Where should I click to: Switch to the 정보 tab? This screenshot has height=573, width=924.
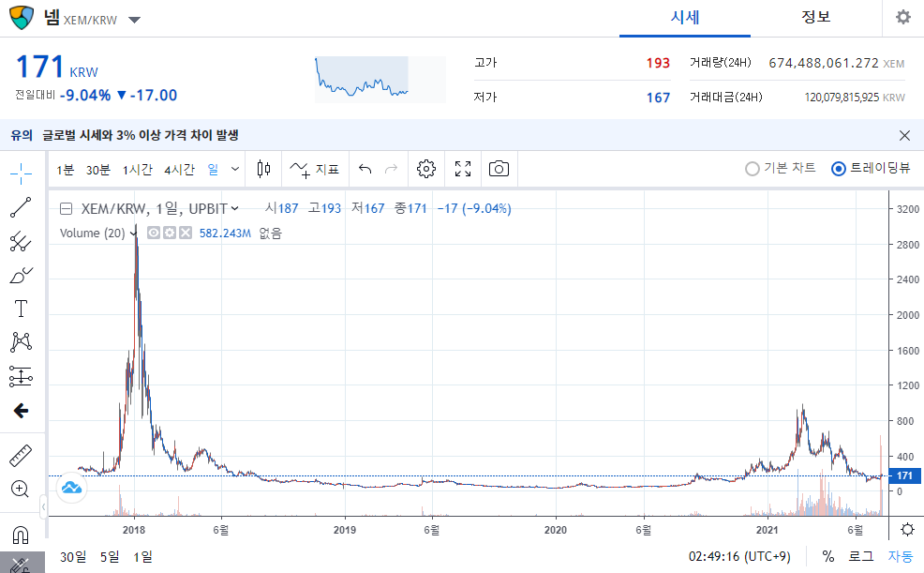pos(815,17)
